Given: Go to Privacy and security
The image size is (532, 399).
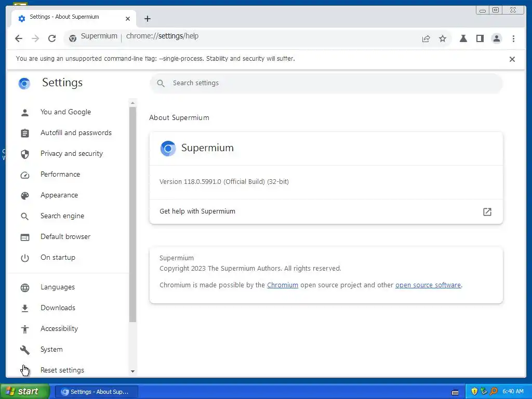Looking at the screenshot, I should pos(72,153).
